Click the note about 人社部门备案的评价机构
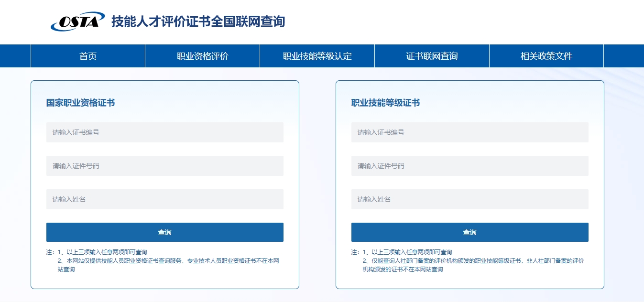Viewport: 644px width, 302px height. [x=473, y=261]
